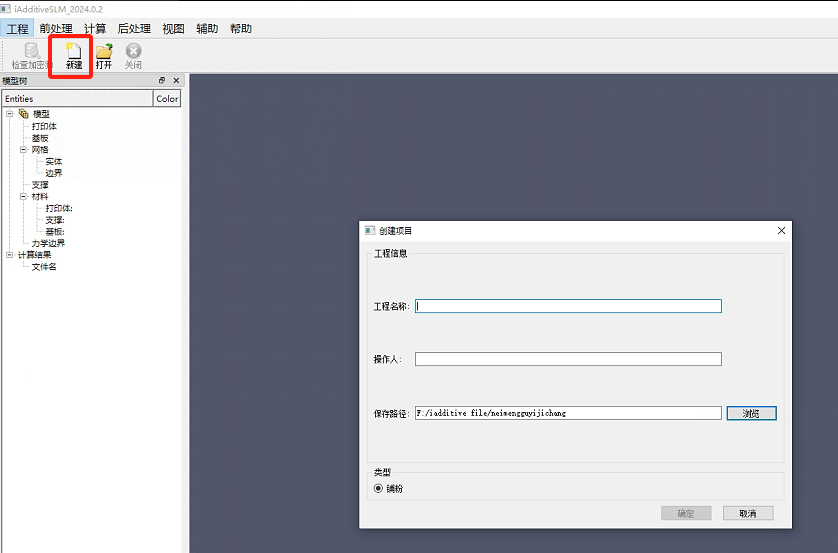Screen dimensions: 838x553
Task: Click the Color column header
Action: point(167,99)
